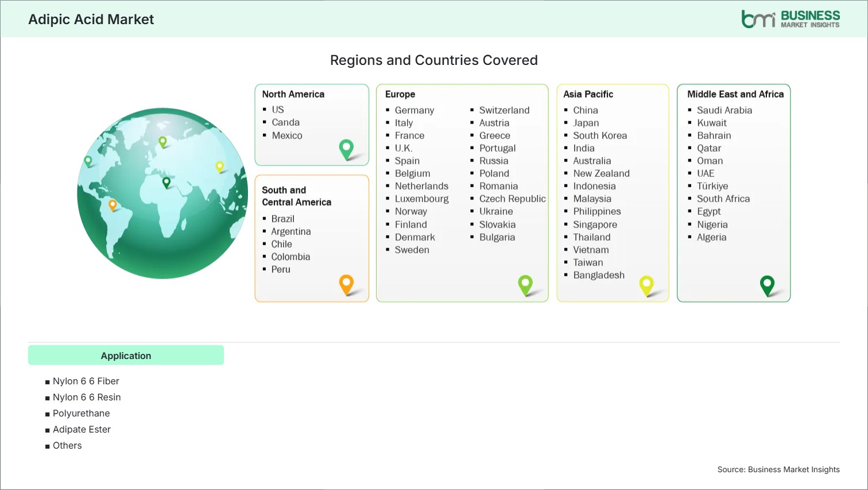Click Colombia in the country list

(x=290, y=257)
